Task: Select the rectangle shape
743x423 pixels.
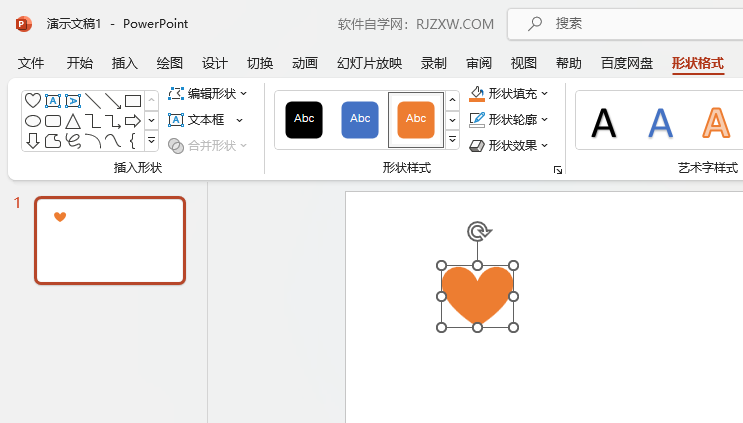Action: pos(133,100)
